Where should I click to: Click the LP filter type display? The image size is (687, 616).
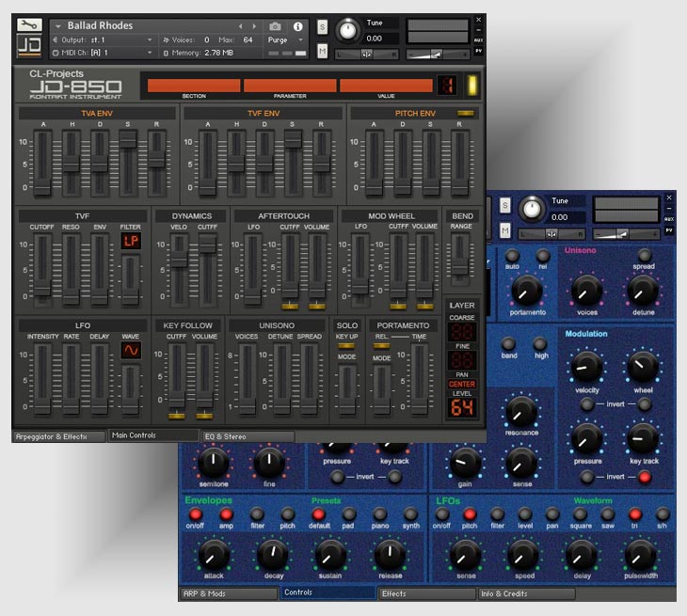131,242
